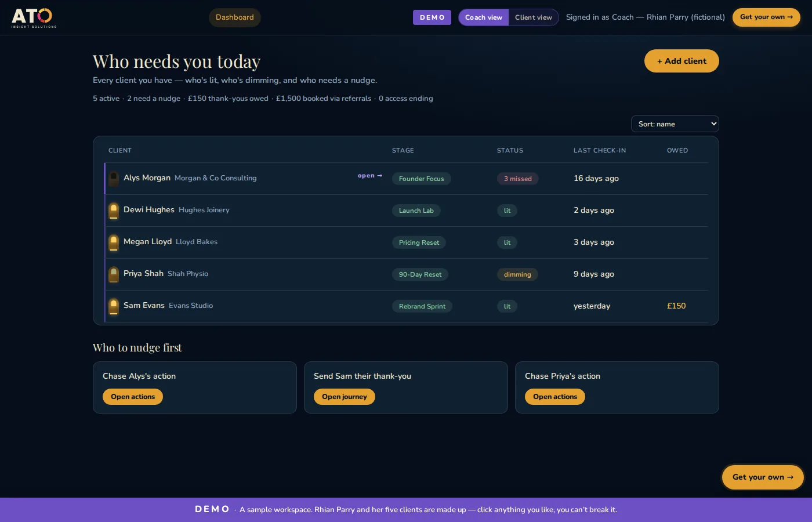
Task: Click the Rebrand Sprint stage tag
Action: coord(422,306)
